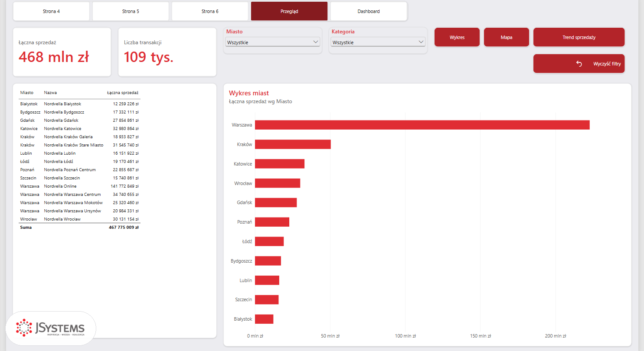Click the Wykres button
644x351 pixels.
click(457, 37)
